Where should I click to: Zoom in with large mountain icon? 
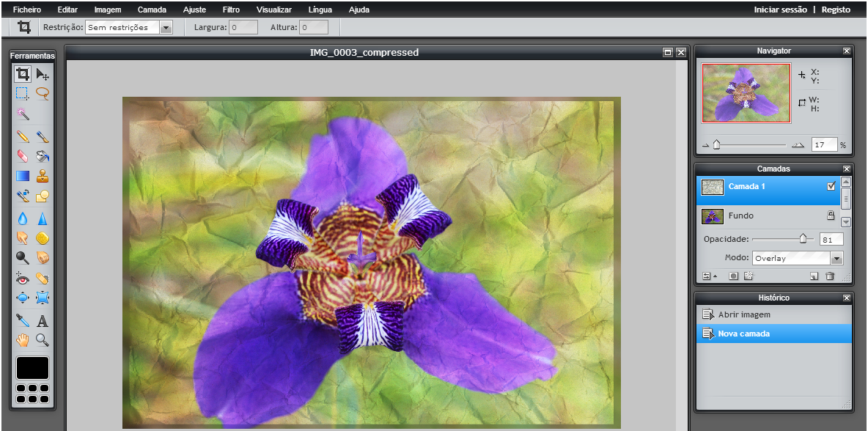pos(798,145)
